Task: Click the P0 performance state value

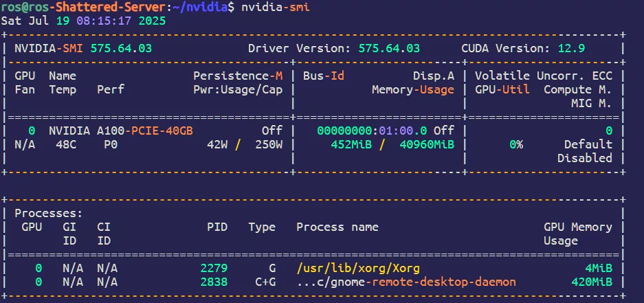Action: click(x=111, y=144)
